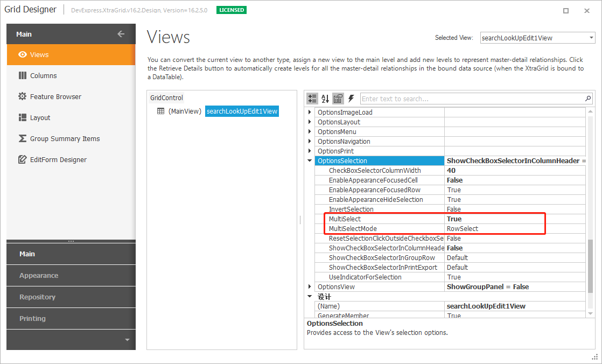Select the Main navigation group
This screenshot has height=364, width=602.
(71, 254)
